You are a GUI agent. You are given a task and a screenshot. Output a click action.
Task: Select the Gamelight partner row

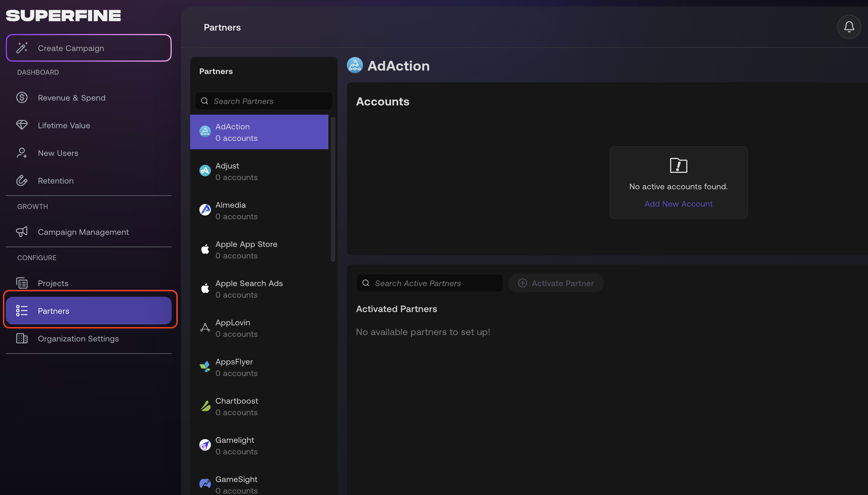(259, 445)
